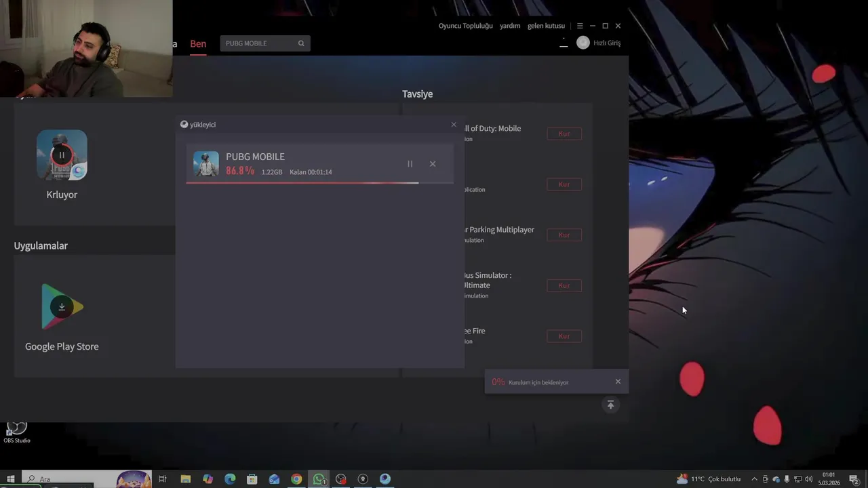Install Car Parking Multiplayer with Kur
The image size is (868, 488).
(564, 235)
